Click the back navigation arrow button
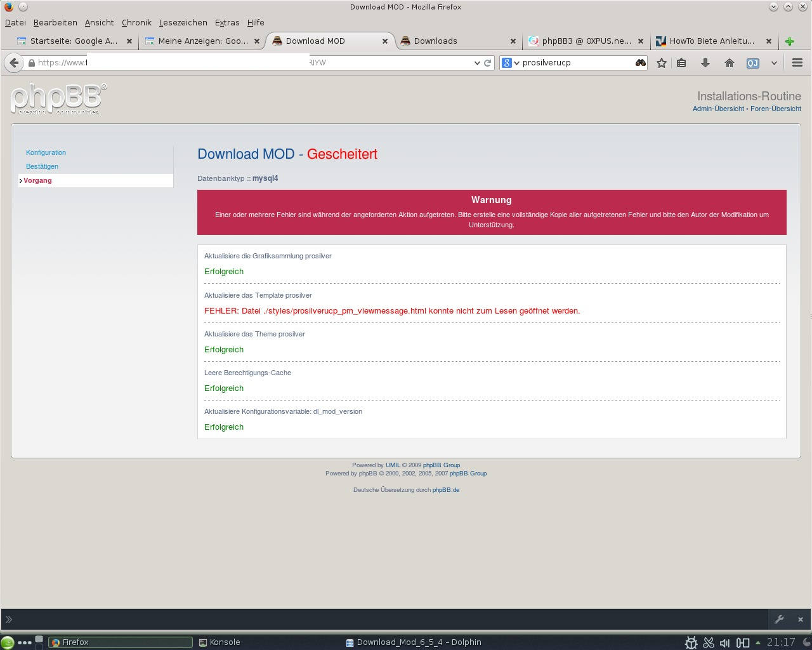 [x=14, y=63]
